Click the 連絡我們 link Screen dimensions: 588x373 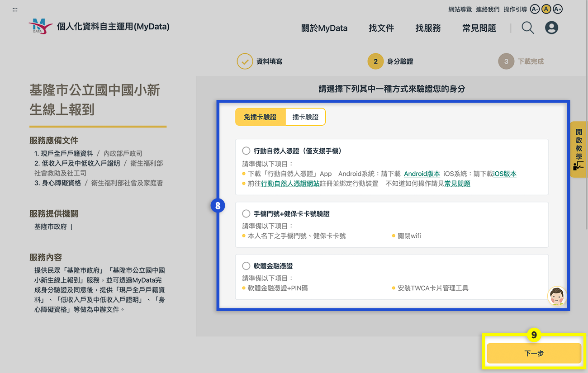pos(488,9)
